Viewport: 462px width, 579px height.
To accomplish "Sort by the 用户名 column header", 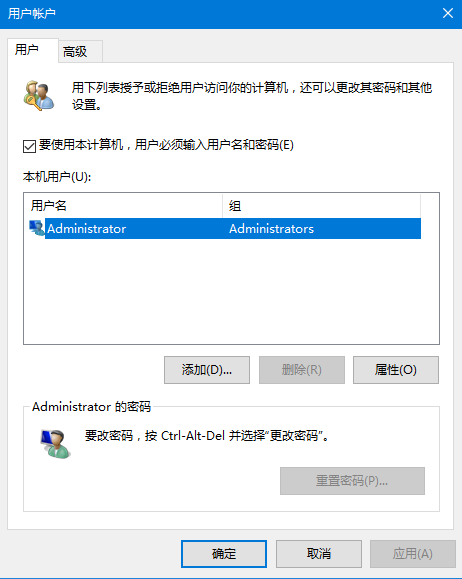I will [x=123, y=205].
